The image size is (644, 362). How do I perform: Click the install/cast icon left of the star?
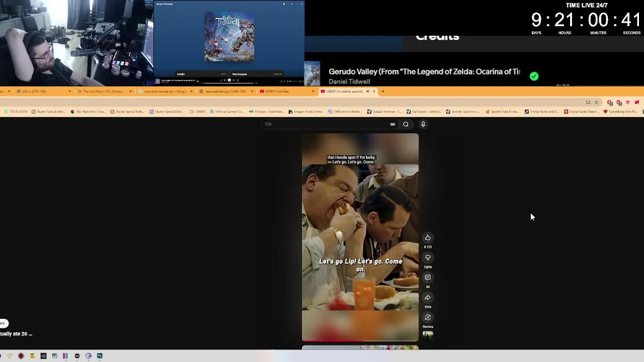point(588,103)
